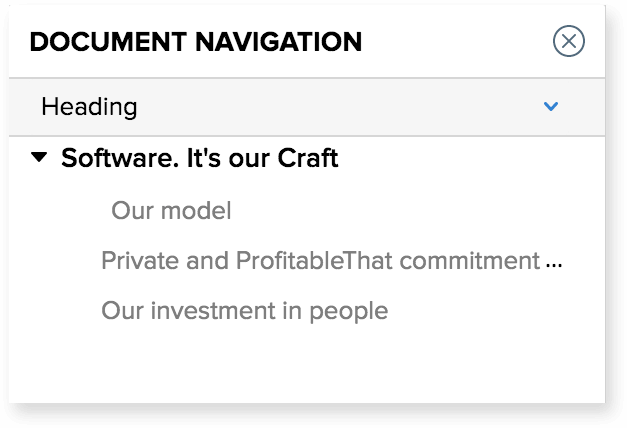Jump to the "Our model" subheading
The image size is (627, 428).
(171, 211)
